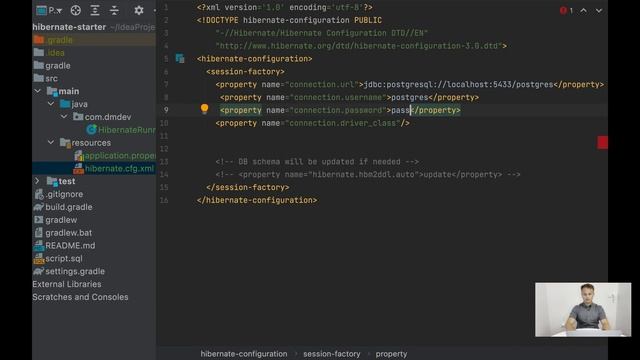Open README.md file
This screenshot has width=640, height=360.
tap(64, 246)
